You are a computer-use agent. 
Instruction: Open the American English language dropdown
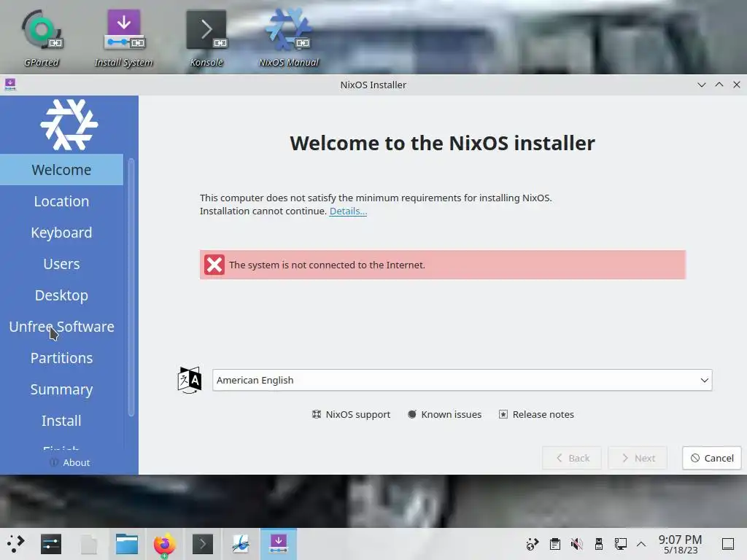pos(462,380)
